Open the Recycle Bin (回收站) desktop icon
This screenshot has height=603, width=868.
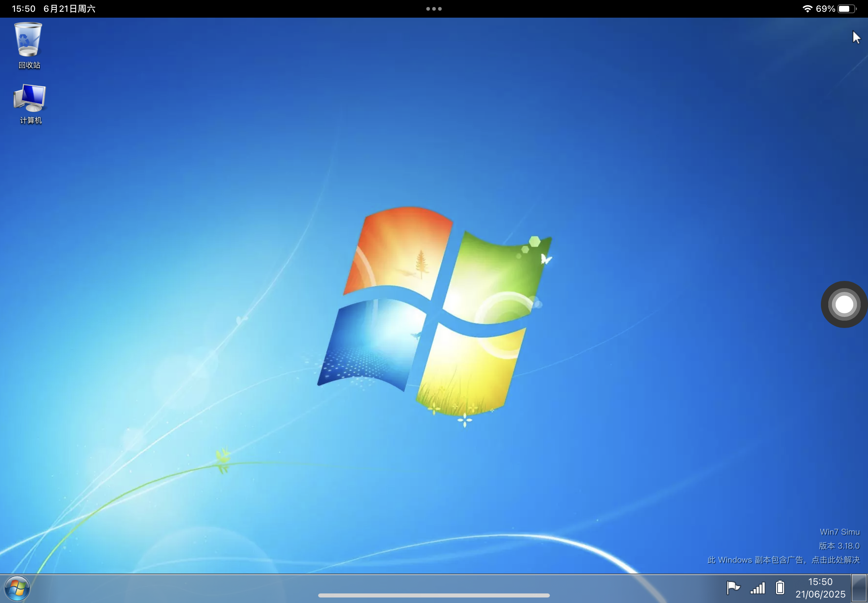29,45
